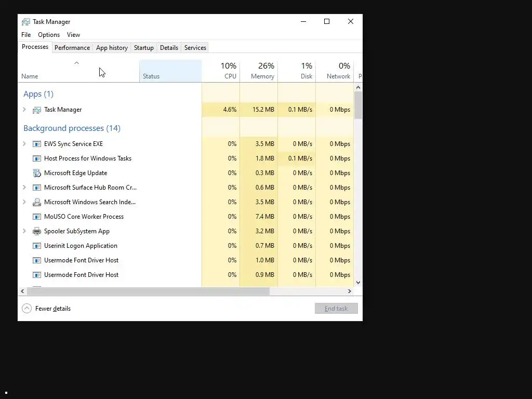Expand the Microsoft Surface Hub Room row
The image size is (532, 399).
[x=24, y=188]
